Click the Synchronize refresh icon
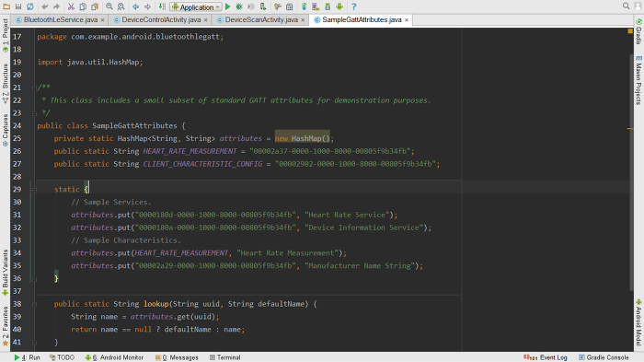Viewport: 644px width, 362px height. pyautogui.click(x=30, y=6)
